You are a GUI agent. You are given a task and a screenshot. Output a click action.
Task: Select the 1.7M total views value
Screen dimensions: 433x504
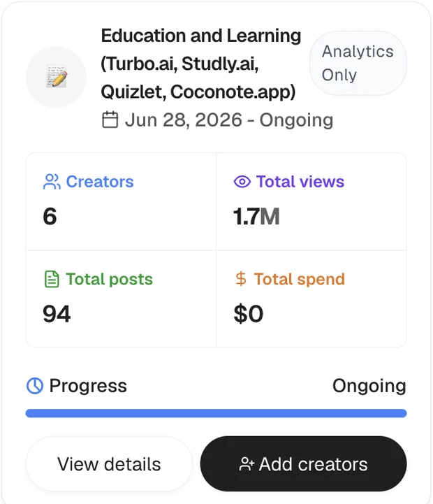pyautogui.click(x=256, y=216)
